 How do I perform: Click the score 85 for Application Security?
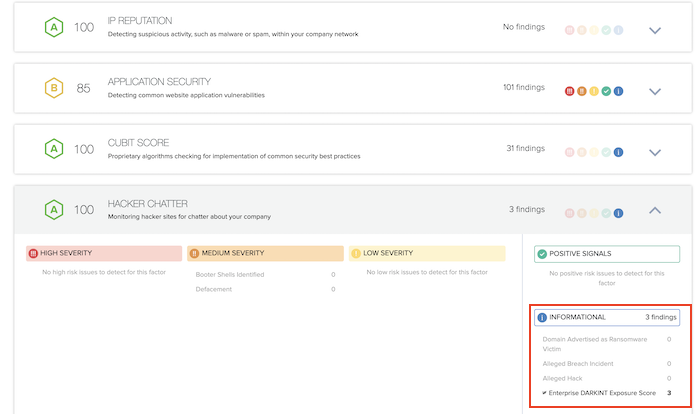point(83,88)
